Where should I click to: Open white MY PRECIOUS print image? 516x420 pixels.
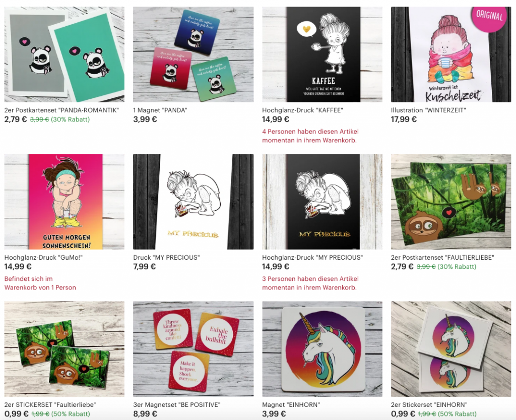pyautogui.click(x=193, y=202)
